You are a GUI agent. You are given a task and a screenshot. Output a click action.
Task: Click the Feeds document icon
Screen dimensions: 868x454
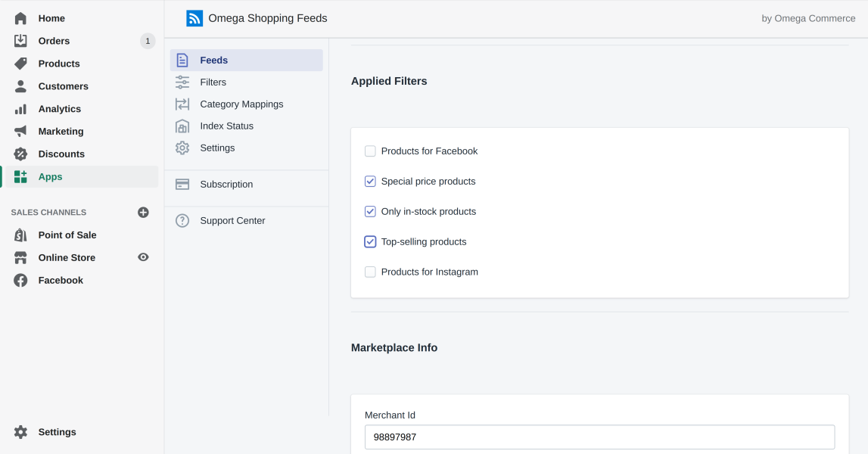pos(182,61)
